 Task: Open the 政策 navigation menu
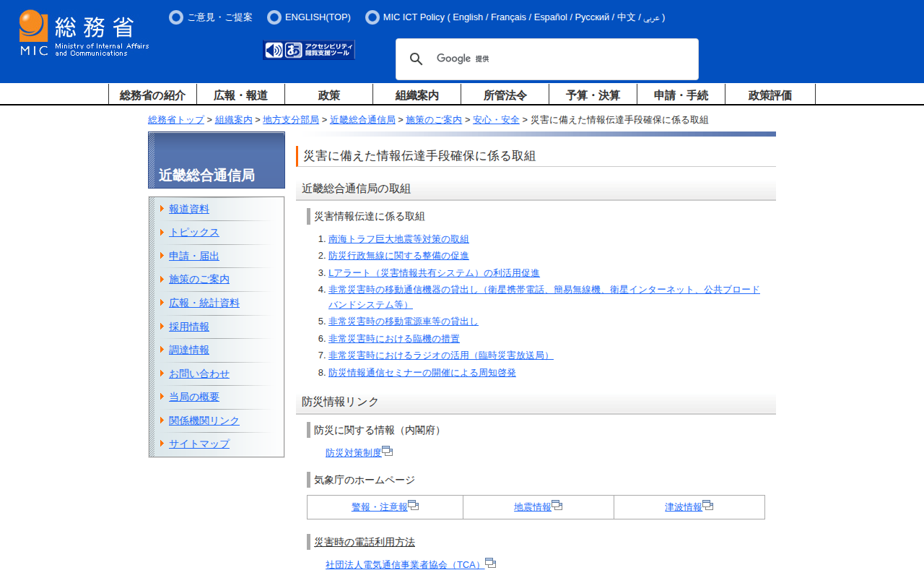[x=328, y=95]
